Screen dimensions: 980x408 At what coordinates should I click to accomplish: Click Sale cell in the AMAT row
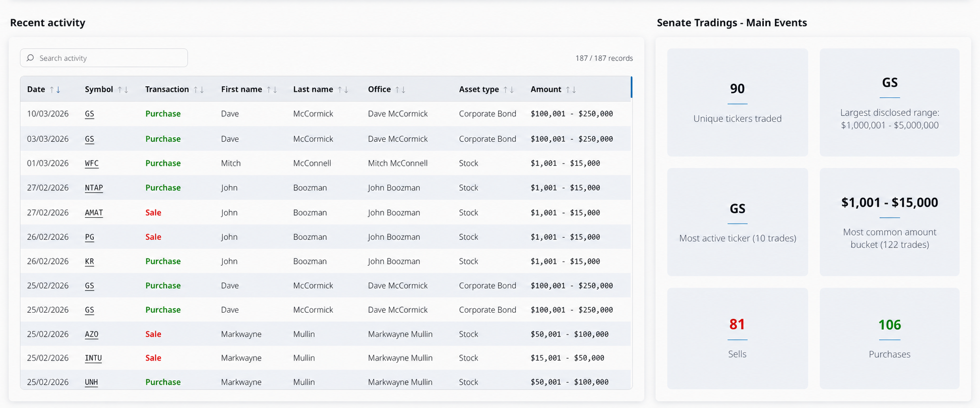[153, 212]
